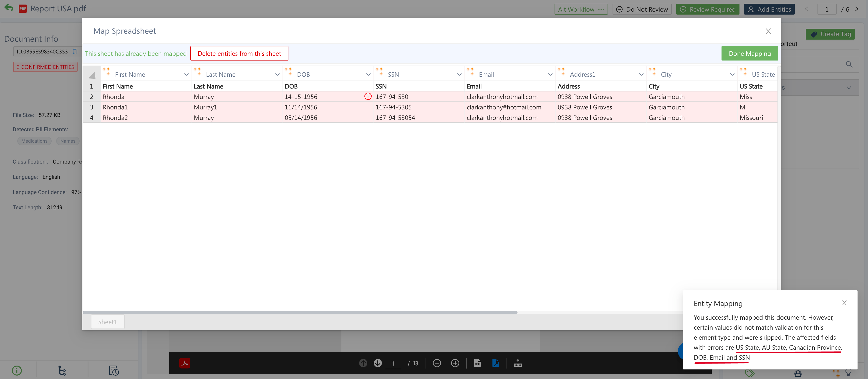
Task: Copy the document ID with copy icon
Action: (75, 52)
